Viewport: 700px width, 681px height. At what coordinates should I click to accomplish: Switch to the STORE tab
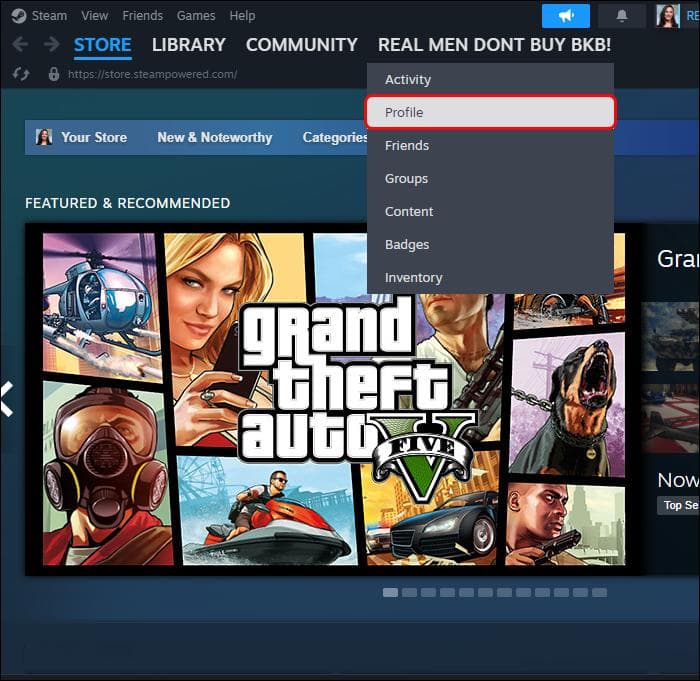pyautogui.click(x=103, y=45)
